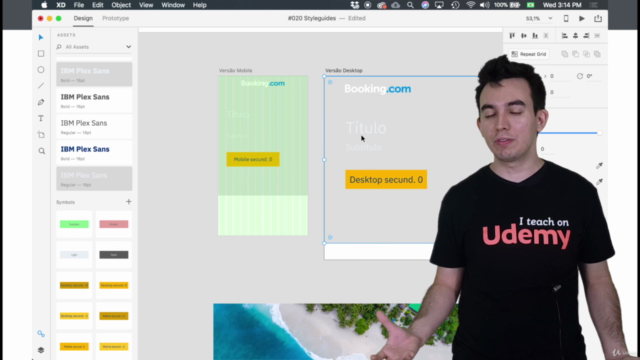Pick the Ellipse tool

41,70
